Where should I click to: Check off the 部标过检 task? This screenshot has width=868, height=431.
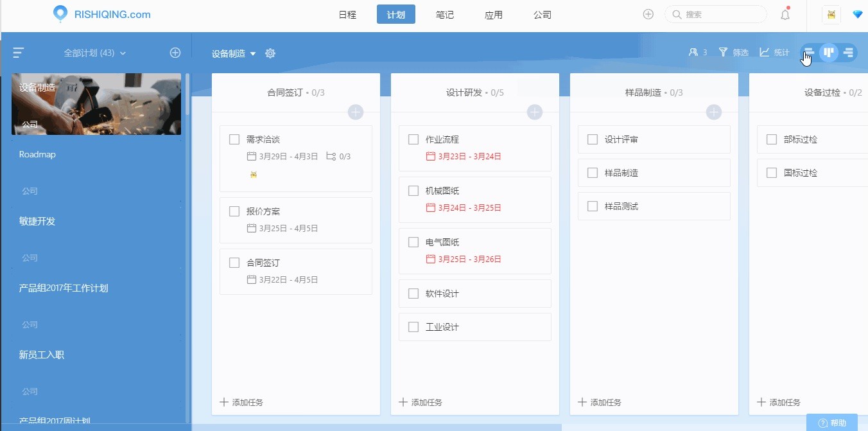772,139
